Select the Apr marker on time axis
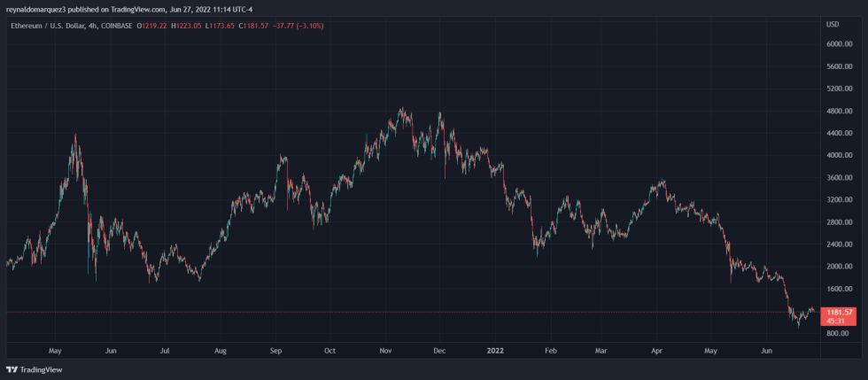Viewport: 868px width, 380px height. click(656, 351)
